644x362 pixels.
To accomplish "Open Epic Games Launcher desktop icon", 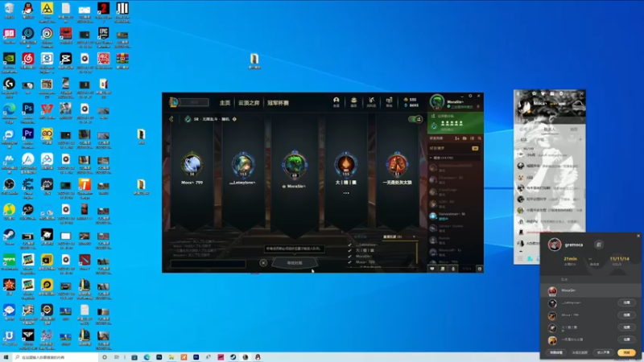I will click(103, 35).
